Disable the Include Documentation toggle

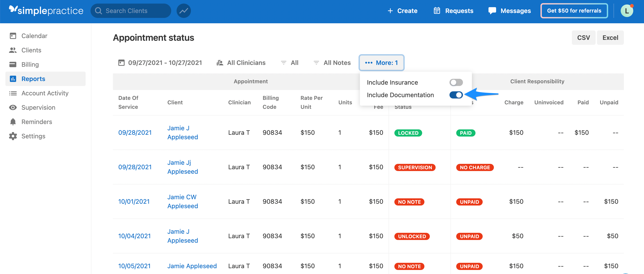pyautogui.click(x=456, y=95)
